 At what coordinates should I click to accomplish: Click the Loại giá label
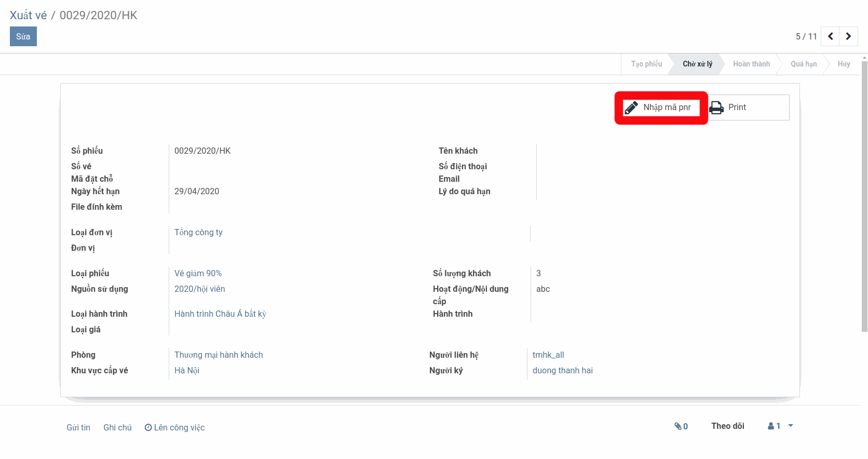(x=86, y=329)
